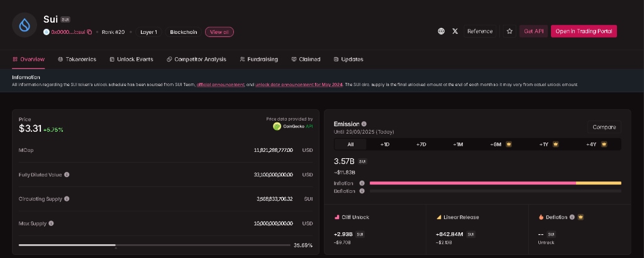The height and width of the screenshot is (258, 644).
Task: Click the Get API button
Action: coord(533,31)
